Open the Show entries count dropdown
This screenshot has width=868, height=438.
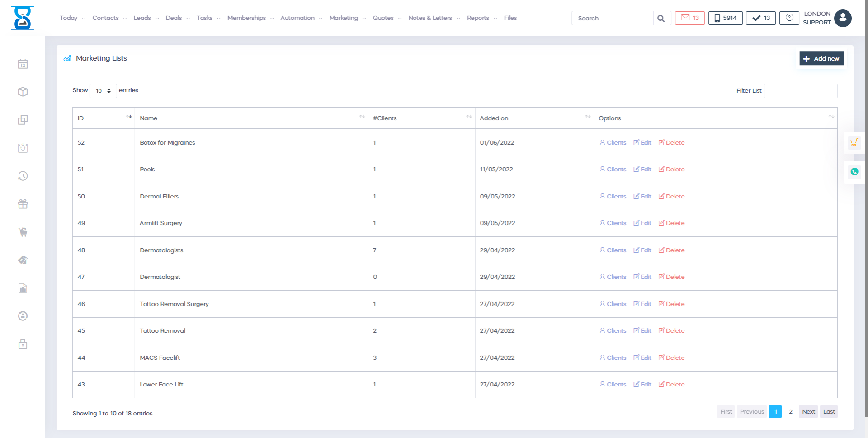[103, 91]
